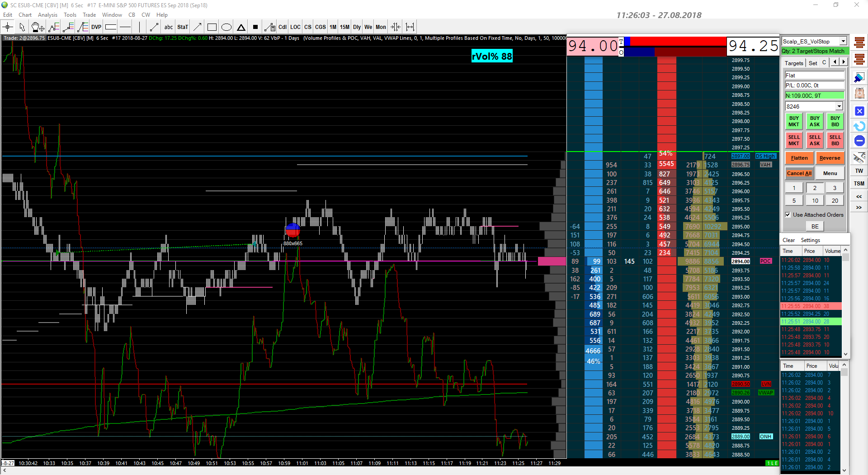Open the chart calculator tool
Viewport: 868px width, 475px height.
(x=269, y=27)
